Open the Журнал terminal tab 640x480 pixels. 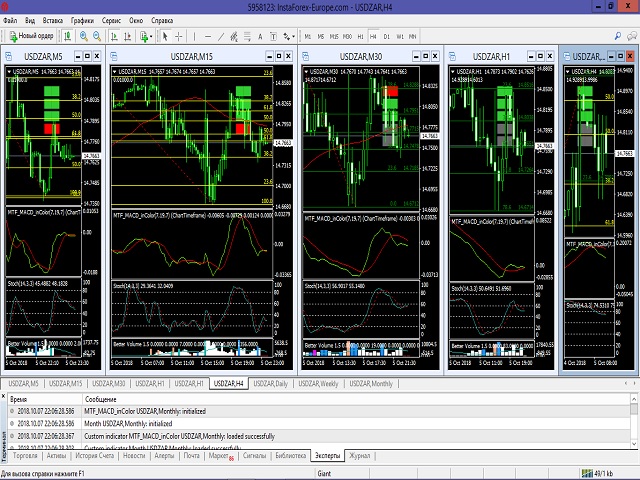pos(359,455)
